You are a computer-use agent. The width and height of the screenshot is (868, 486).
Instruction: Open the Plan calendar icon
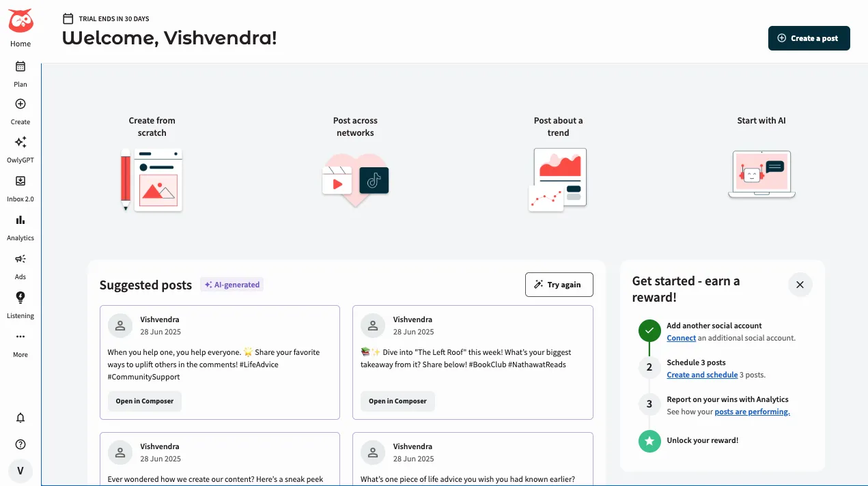[20, 66]
